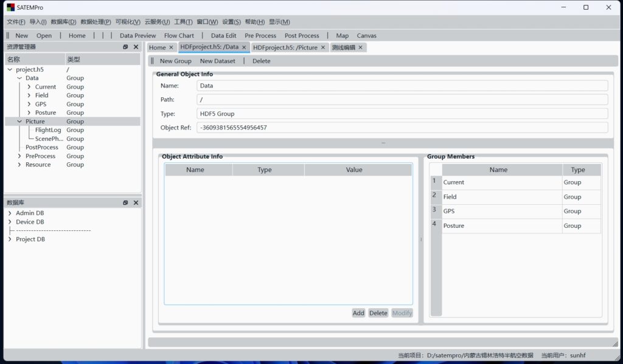
Task: Select the Map toolbar item
Action: tap(342, 35)
